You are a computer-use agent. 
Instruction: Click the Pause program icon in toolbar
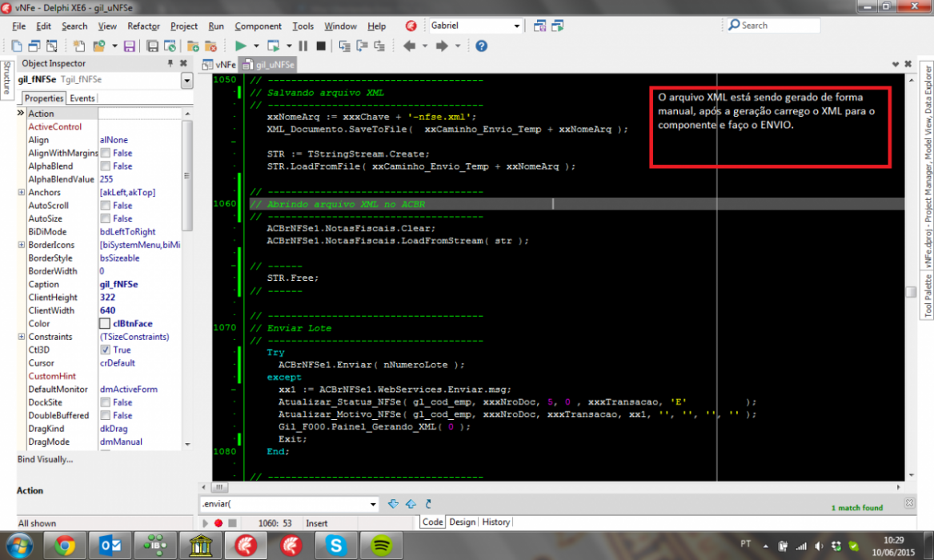pyautogui.click(x=303, y=46)
